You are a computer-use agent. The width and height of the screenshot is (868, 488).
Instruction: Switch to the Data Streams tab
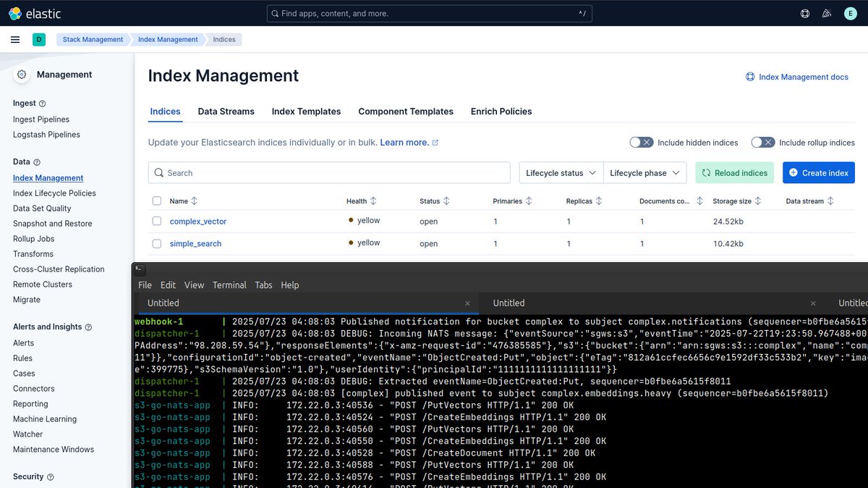tap(226, 112)
